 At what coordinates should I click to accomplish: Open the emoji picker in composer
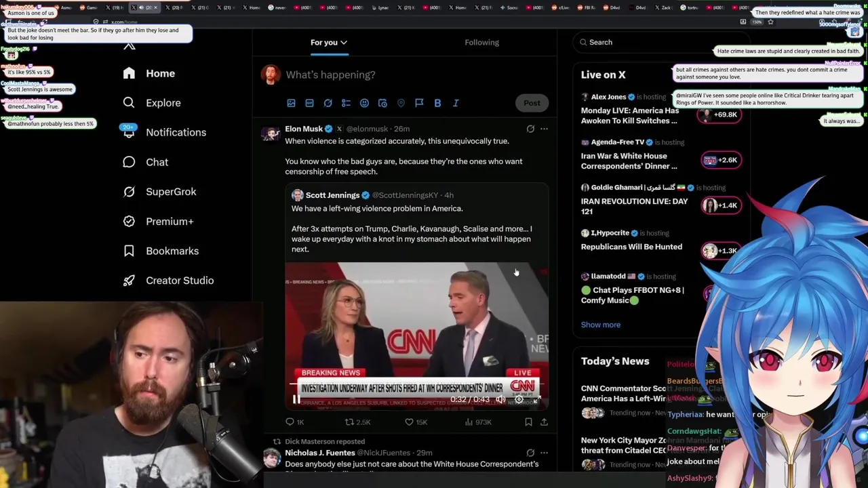[364, 103]
